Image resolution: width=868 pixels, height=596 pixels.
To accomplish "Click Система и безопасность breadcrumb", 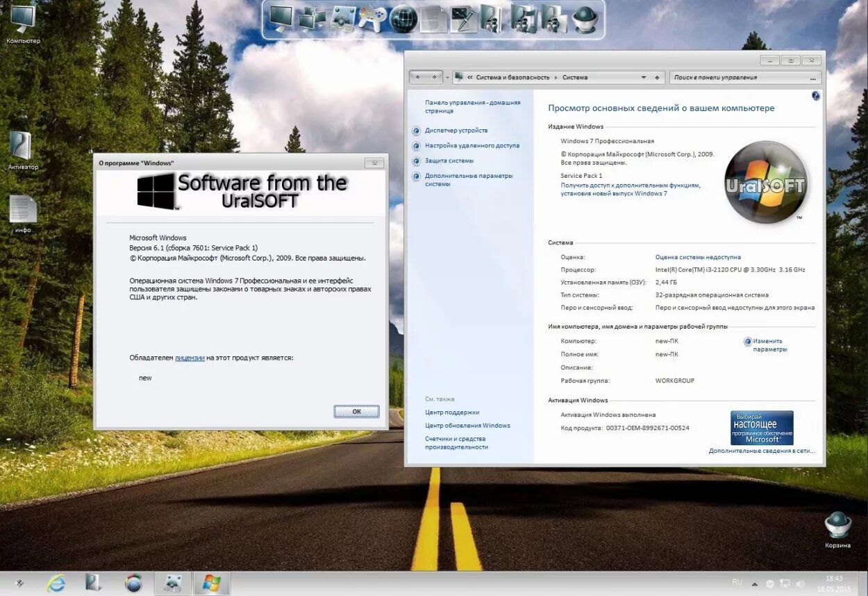I will pos(512,78).
